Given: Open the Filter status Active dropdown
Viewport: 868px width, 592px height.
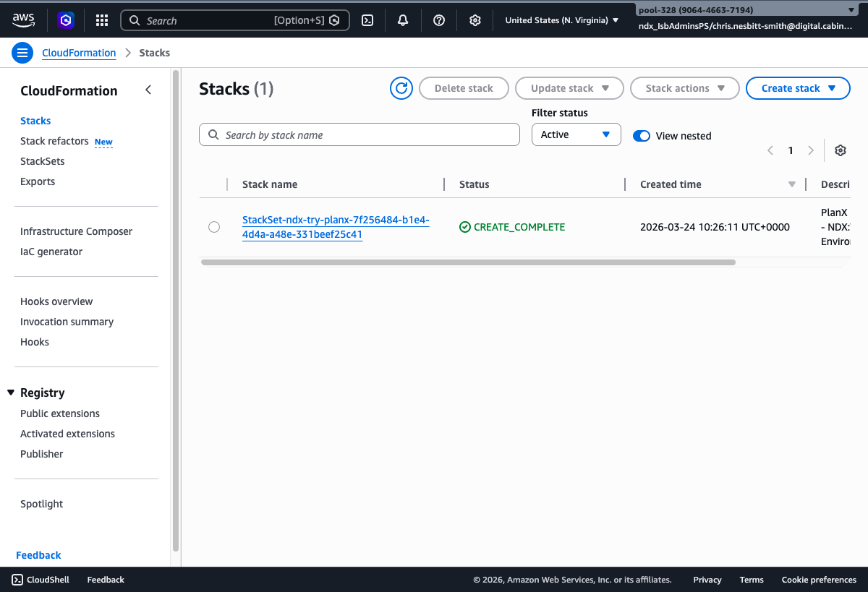Looking at the screenshot, I should click(576, 134).
